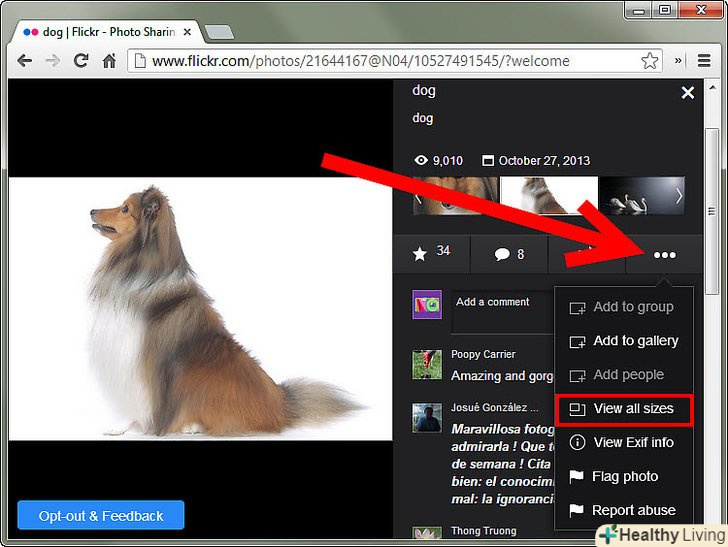728x547 pixels.
Task: Toggle the three-dots more actions menu
Action: point(664,255)
